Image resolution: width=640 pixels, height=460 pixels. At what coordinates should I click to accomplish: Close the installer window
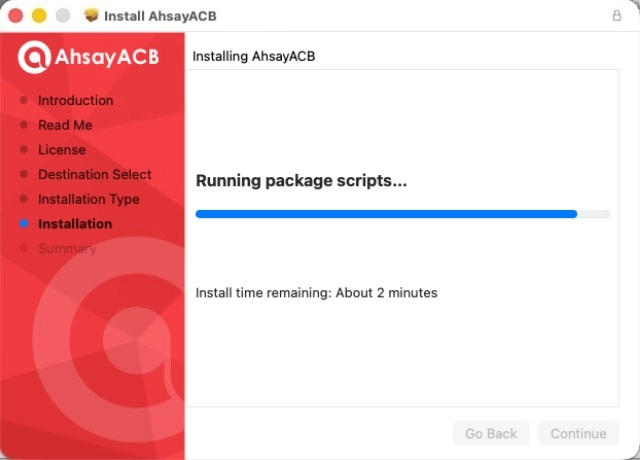tap(17, 16)
